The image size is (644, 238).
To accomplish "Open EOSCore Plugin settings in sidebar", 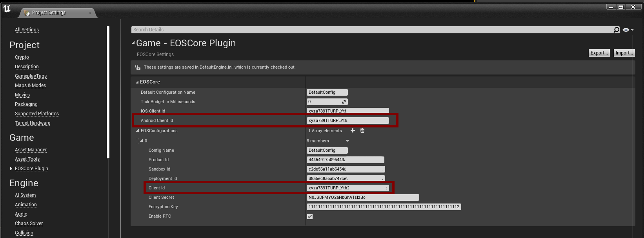I will (31, 169).
